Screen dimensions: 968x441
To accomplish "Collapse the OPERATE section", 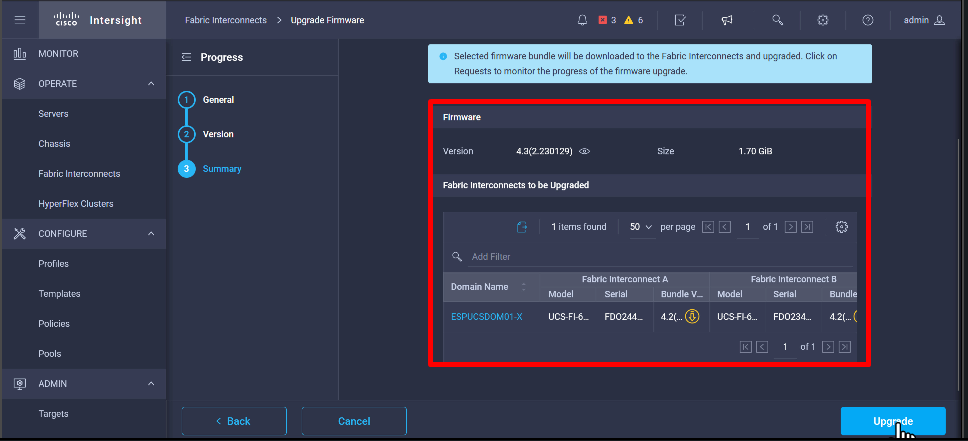I will [x=151, y=84].
